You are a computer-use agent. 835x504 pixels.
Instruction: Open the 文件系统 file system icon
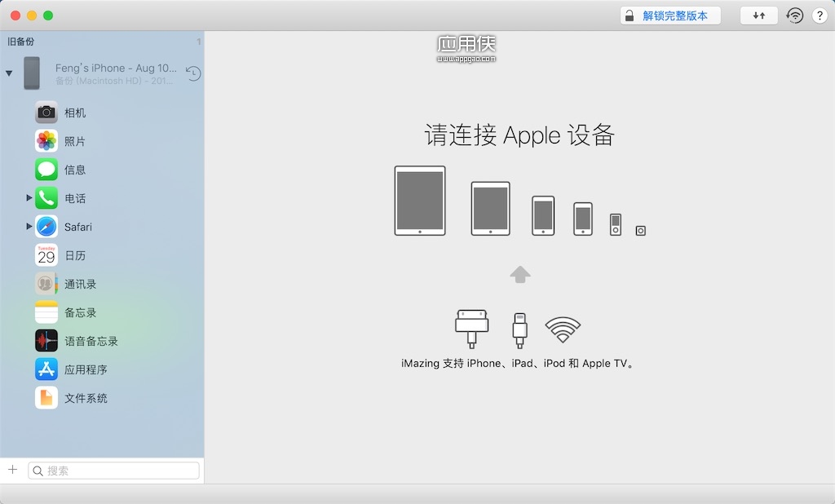tap(46, 398)
